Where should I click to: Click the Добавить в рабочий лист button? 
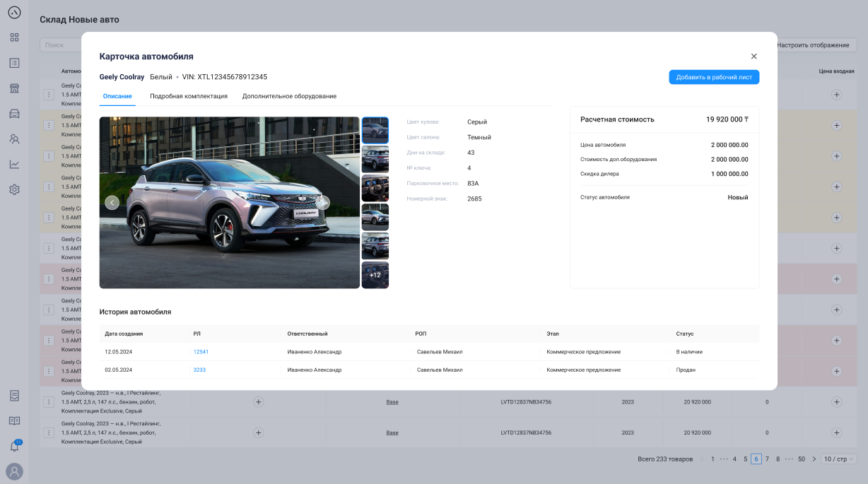[714, 77]
